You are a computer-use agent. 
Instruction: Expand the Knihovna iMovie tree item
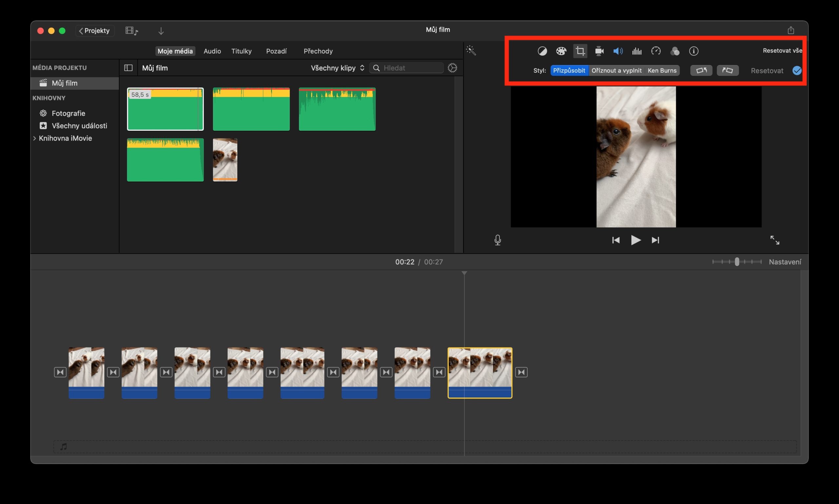pyautogui.click(x=35, y=138)
